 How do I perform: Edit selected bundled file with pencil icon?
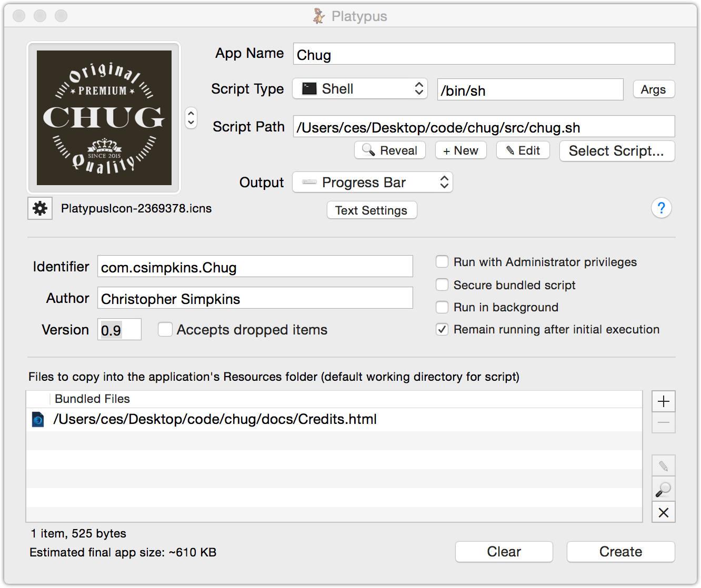(663, 466)
